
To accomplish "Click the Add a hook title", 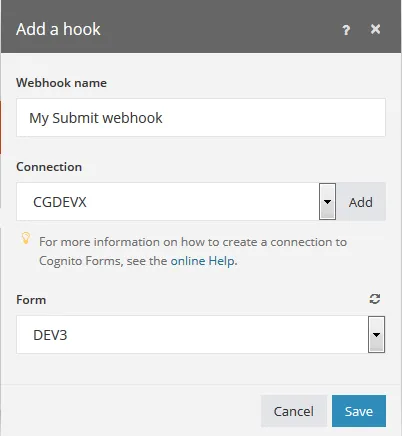I will point(58,29).
